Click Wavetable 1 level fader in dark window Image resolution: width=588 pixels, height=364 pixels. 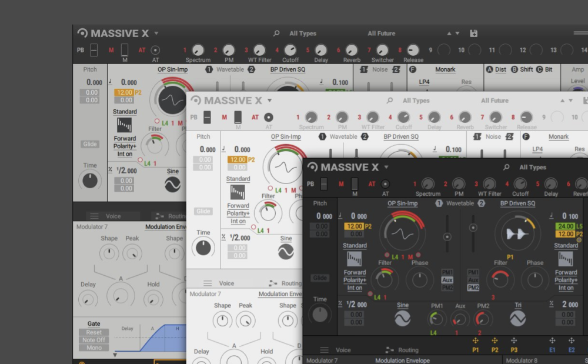(x=447, y=234)
